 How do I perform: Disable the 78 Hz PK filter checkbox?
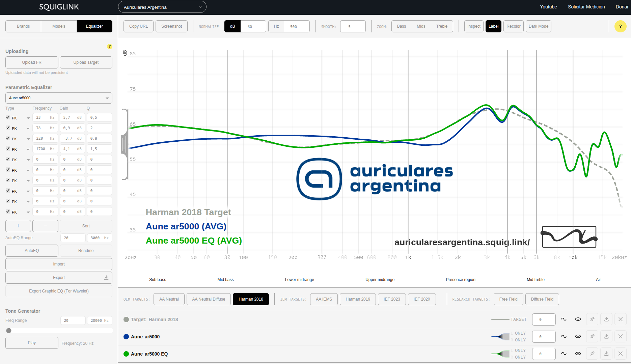coord(8,128)
